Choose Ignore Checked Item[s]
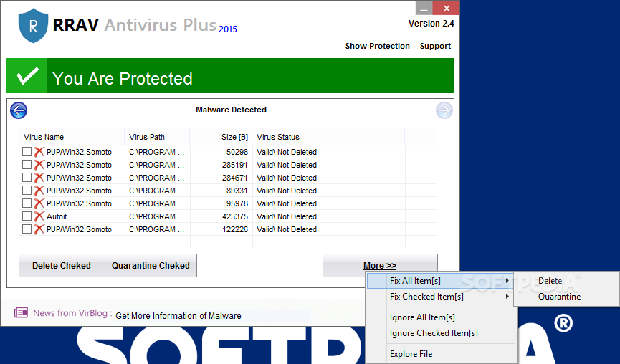The width and height of the screenshot is (620, 364). (x=440, y=333)
